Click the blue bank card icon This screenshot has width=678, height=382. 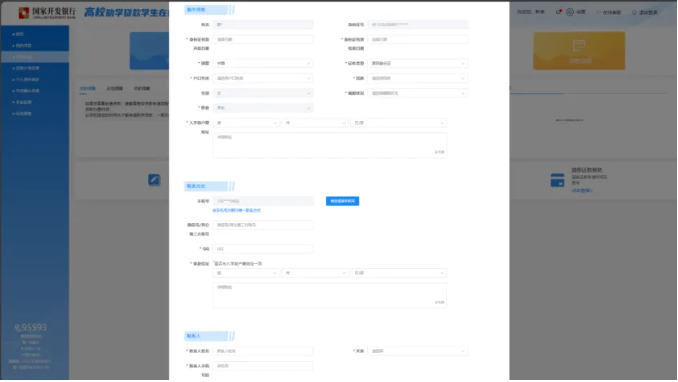click(x=557, y=180)
